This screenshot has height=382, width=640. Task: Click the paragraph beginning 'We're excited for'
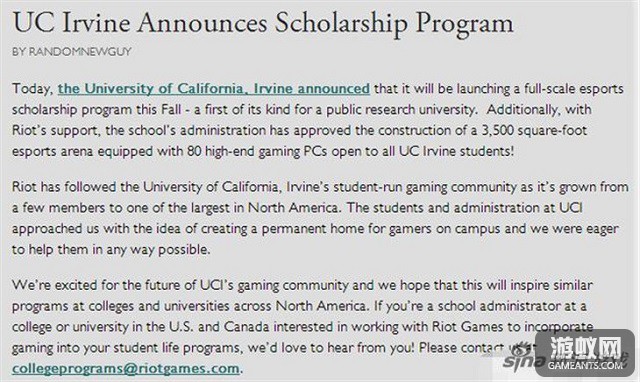coord(302,326)
